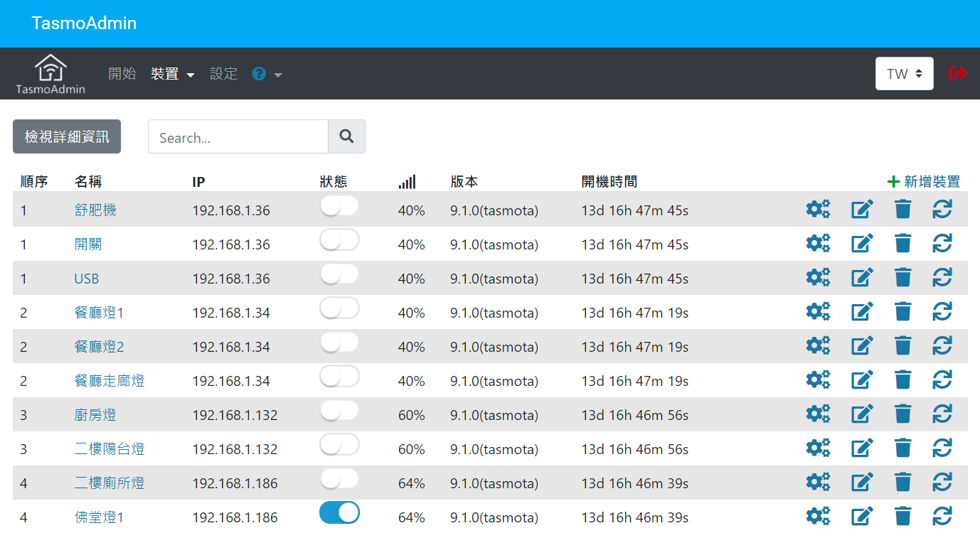The width and height of the screenshot is (980, 533).
Task: Click 新增裝置 to add a device
Action: (924, 182)
